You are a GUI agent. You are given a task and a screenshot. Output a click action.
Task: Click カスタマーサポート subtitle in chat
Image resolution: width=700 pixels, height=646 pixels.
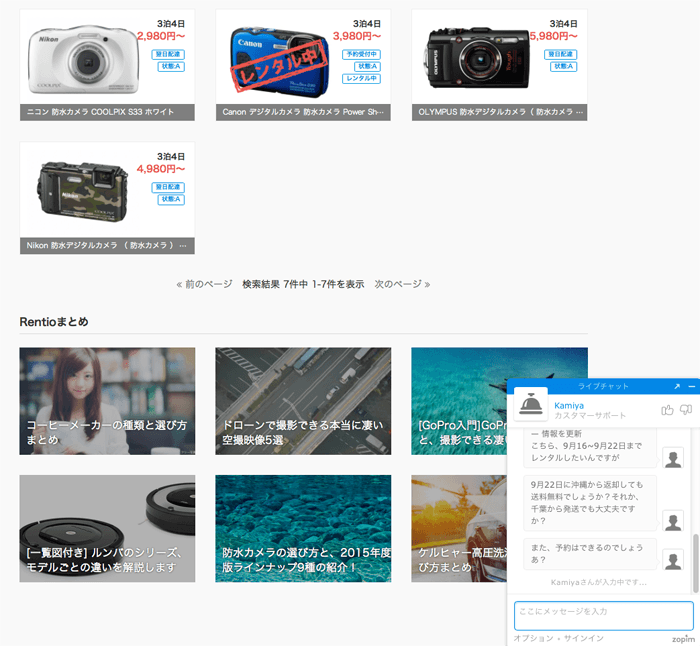coord(590,416)
